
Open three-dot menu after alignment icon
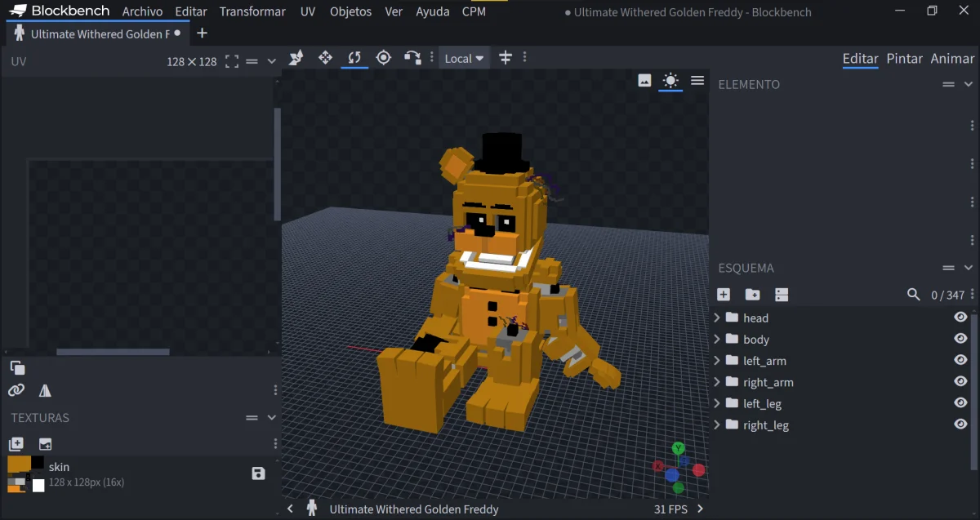point(524,58)
